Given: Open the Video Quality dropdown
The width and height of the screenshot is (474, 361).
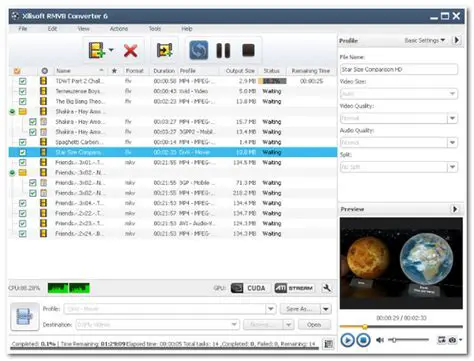Looking at the screenshot, I should [x=452, y=118].
